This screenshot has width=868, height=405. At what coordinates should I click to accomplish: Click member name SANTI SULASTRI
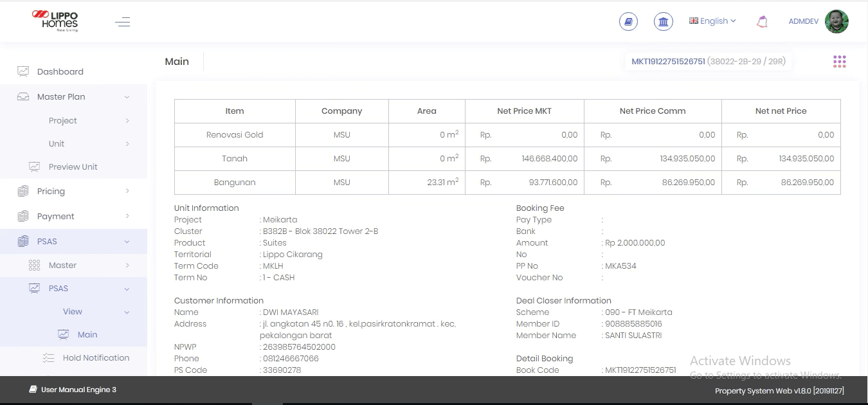click(633, 336)
